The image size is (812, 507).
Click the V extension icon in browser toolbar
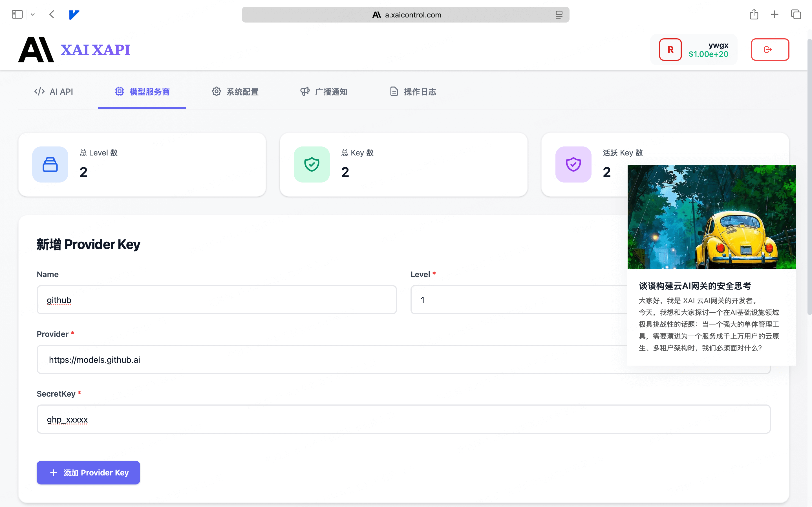pos(74,14)
